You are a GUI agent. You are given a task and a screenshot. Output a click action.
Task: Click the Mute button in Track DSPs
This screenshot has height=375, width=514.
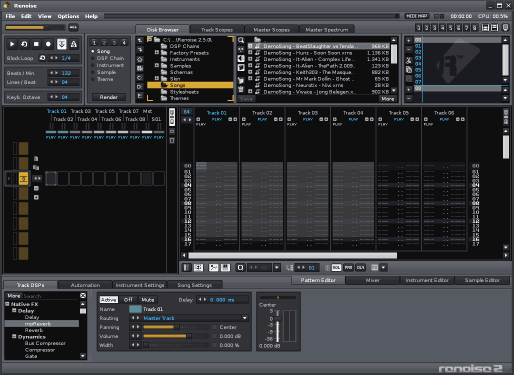tap(148, 300)
